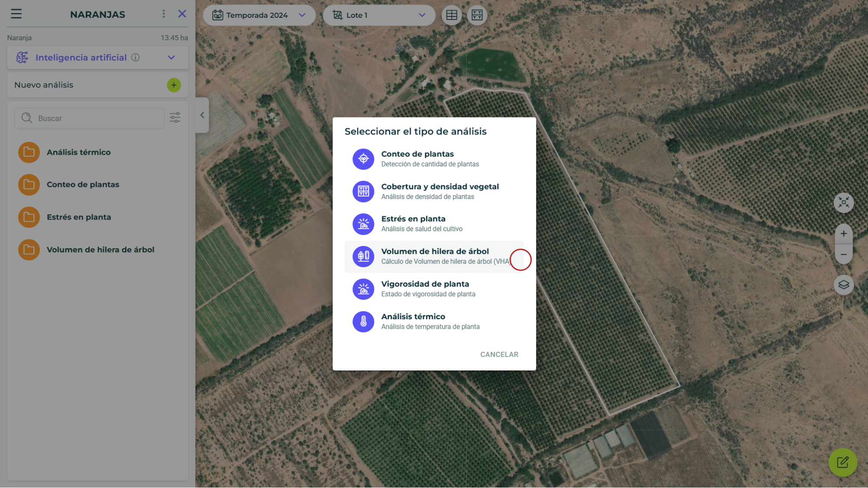Image resolution: width=868 pixels, height=488 pixels.
Task: Select Volumen de hilera de árbol analysis
Action: click(434, 257)
